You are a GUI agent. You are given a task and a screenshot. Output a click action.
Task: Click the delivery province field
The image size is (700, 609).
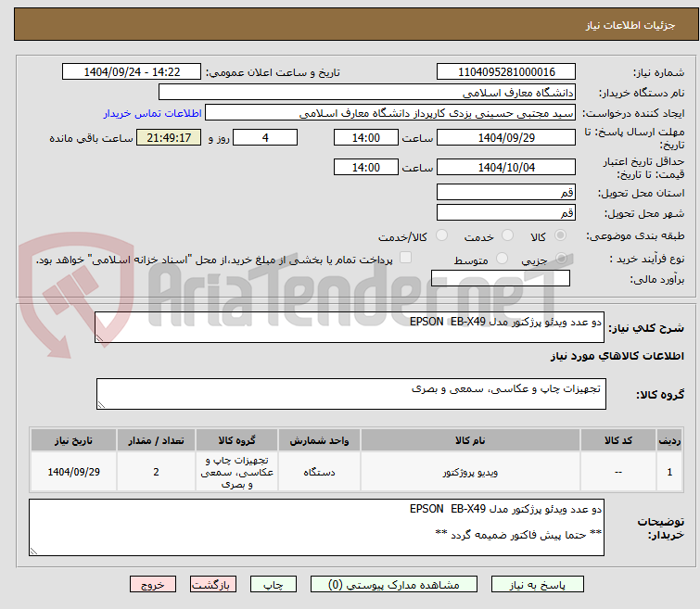(x=506, y=193)
